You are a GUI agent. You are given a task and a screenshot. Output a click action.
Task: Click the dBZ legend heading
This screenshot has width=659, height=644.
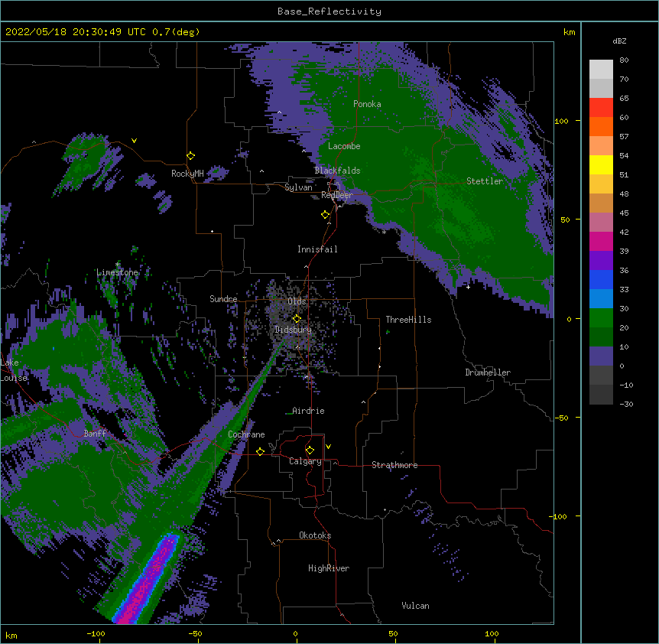pyautogui.click(x=619, y=41)
